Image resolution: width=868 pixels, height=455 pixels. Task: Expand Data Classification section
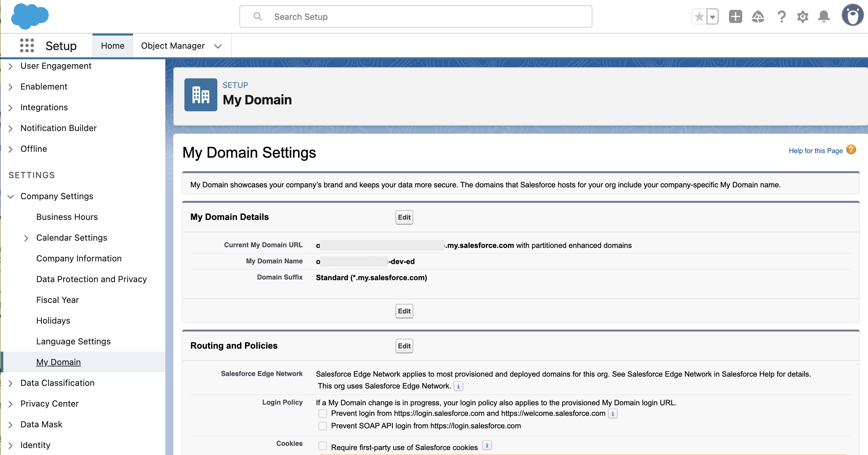(11, 383)
